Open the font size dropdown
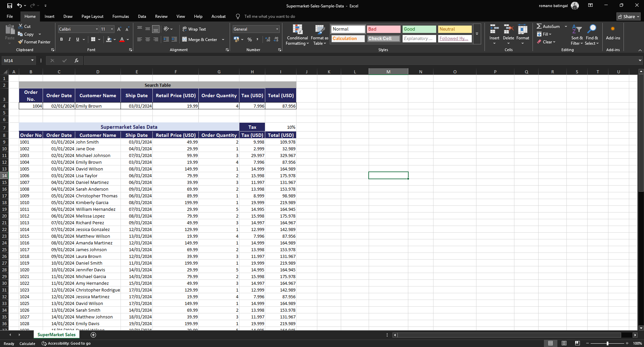The image size is (644, 347). [x=112, y=29]
